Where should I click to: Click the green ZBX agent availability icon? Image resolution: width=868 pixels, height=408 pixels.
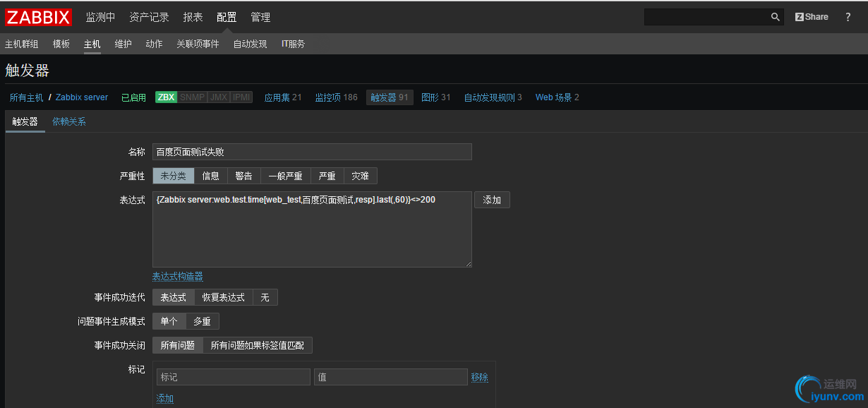pyautogui.click(x=165, y=97)
